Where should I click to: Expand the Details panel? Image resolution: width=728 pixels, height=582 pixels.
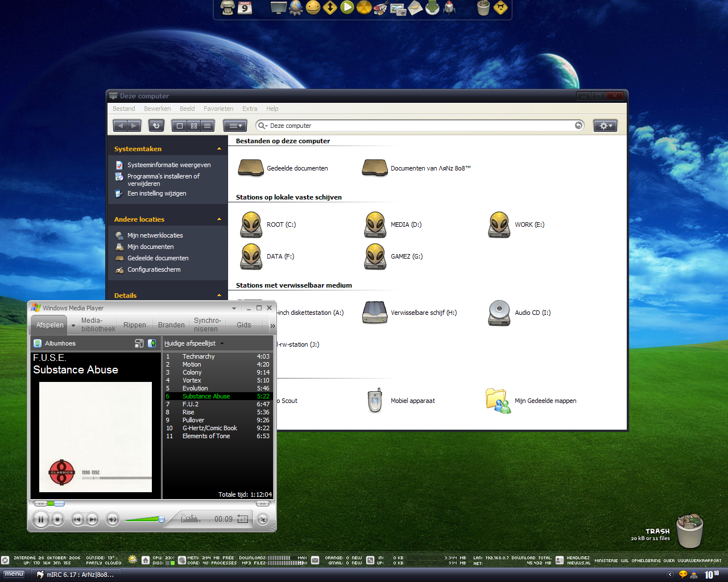[x=220, y=296]
